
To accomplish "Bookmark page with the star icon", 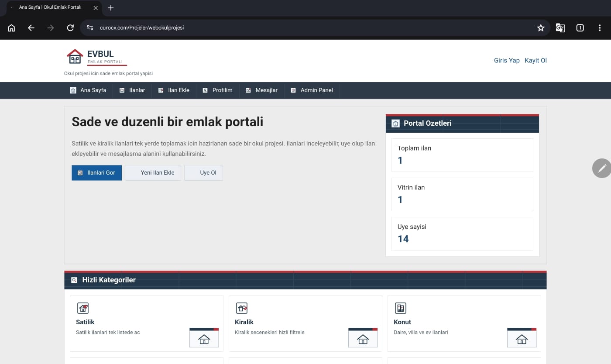I will coord(541,28).
